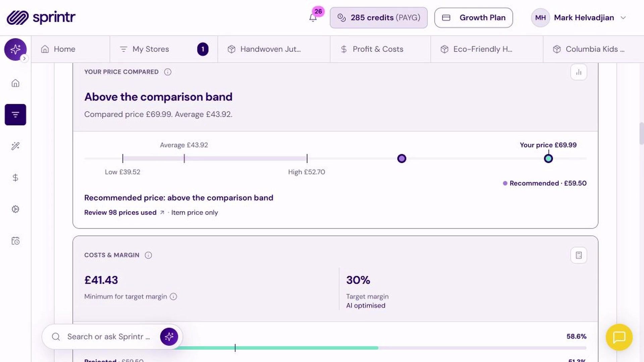This screenshot has height=362, width=644.
Task: Click the info icon beside Your Price Compared
Action: point(168,72)
